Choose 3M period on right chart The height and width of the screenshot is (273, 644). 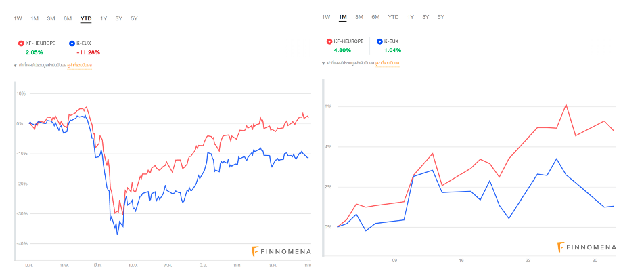(x=359, y=17)
